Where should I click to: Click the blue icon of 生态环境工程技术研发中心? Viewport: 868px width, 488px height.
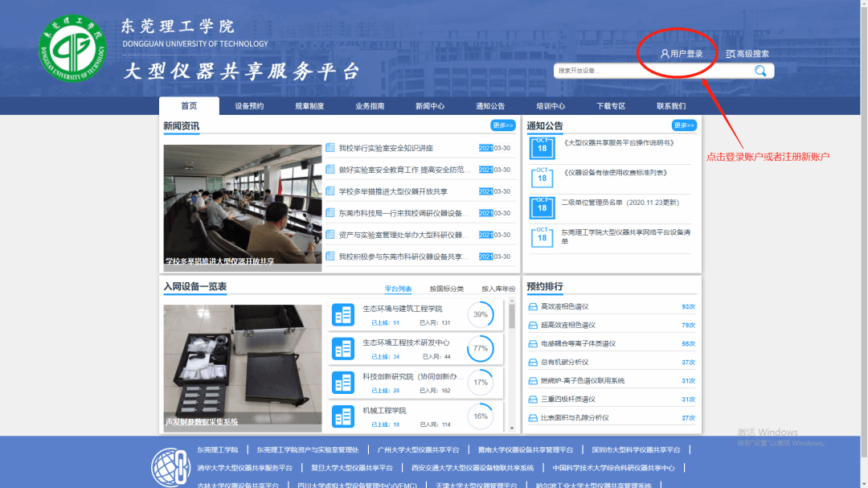point(343,348)
